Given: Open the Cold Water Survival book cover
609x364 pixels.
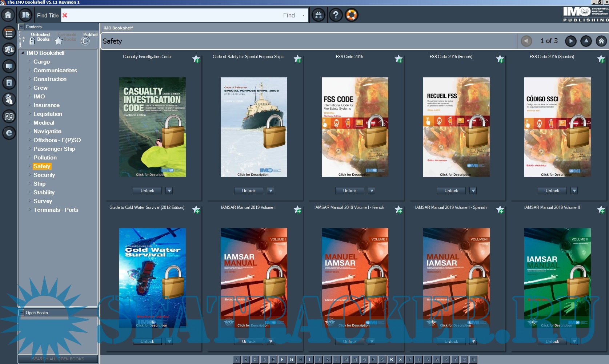Looking at the screenshot, I should pos(152,278).
